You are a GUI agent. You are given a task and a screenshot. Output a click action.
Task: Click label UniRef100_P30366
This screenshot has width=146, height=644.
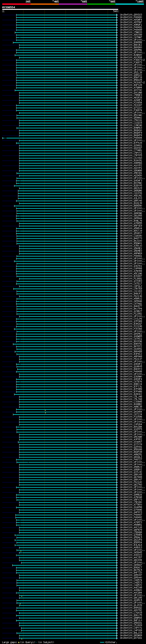(131, 329)
